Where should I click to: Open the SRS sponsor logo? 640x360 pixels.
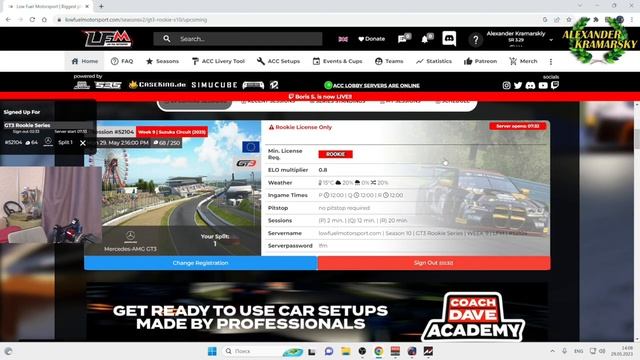[108, 85]
